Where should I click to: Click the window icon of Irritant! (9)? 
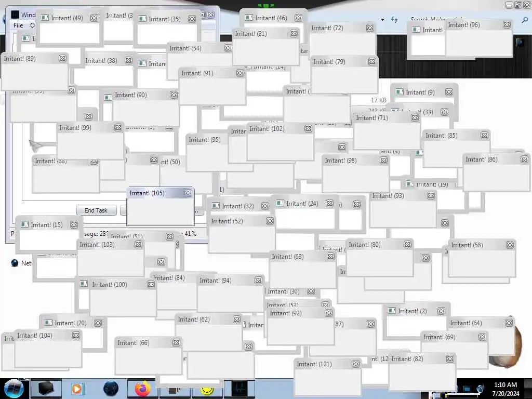tap(400, 92)
